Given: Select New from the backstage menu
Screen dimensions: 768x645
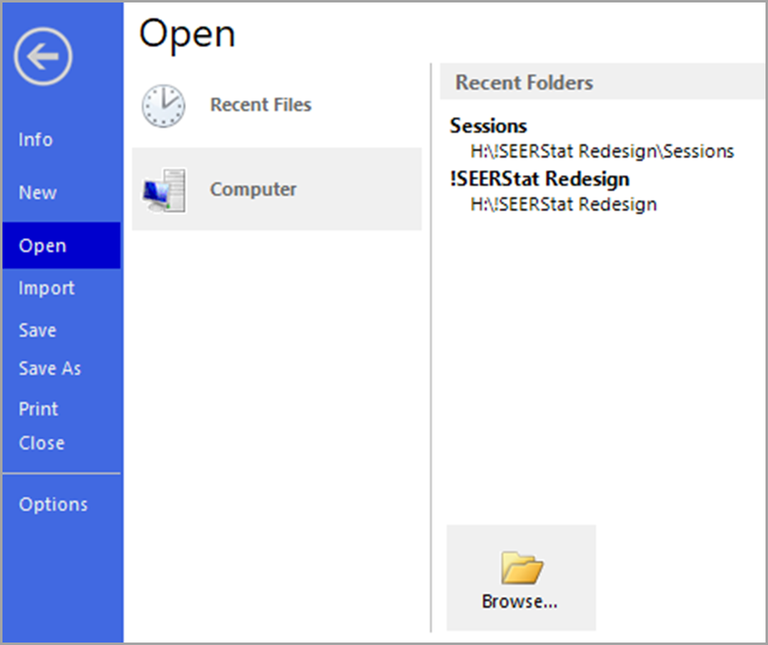Looking at the screenshot, I should [x=38, y=193].
